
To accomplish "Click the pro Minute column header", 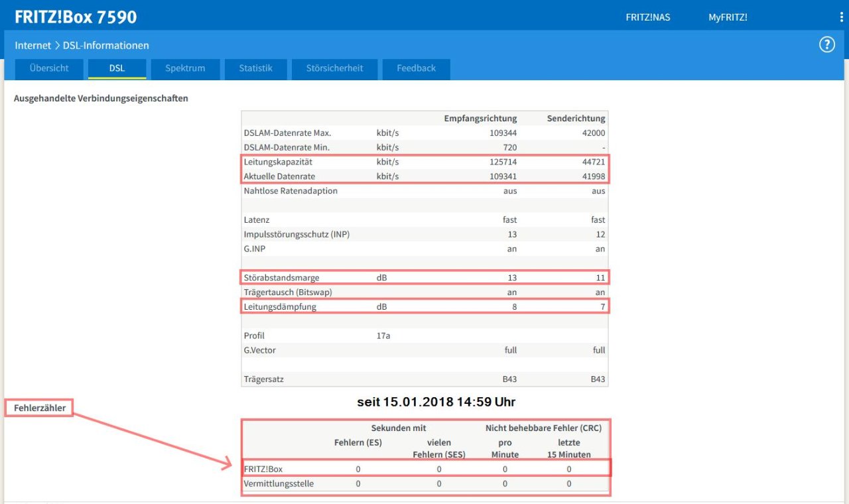I will pyautogui.click(x=505, y=448).
